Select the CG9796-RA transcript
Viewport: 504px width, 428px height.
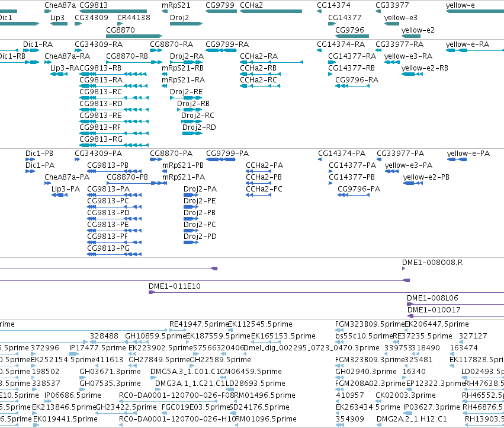click(x=352, y=86)
